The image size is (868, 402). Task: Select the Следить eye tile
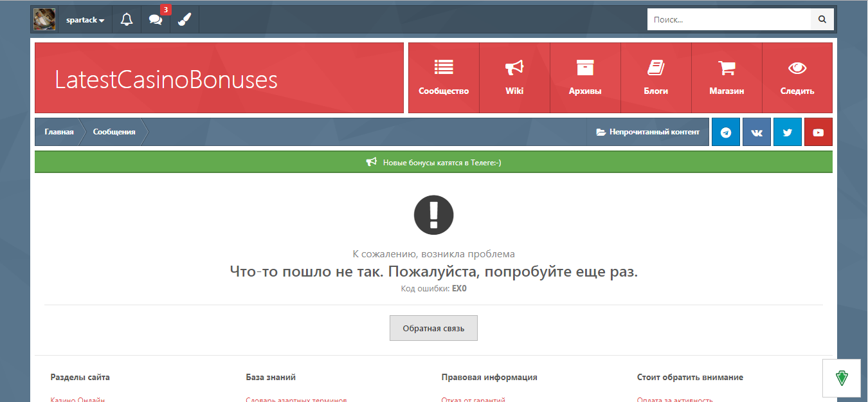(x=797, y=78)
